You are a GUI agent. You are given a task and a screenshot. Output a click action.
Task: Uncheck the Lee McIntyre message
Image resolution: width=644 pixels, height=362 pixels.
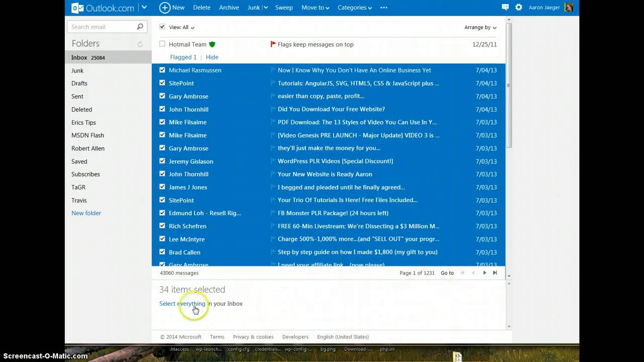click(x=162, y=239)
